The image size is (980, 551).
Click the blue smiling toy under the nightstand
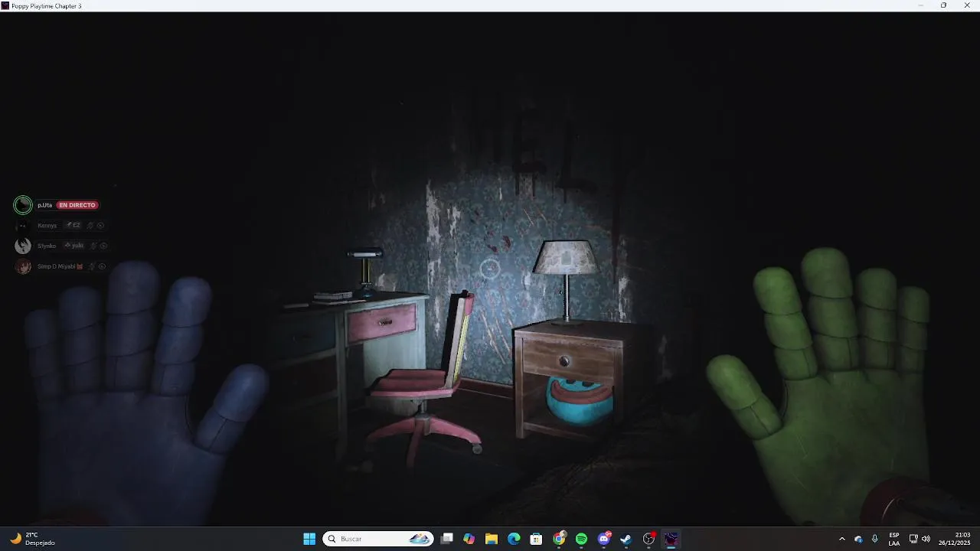click(580, 400)
